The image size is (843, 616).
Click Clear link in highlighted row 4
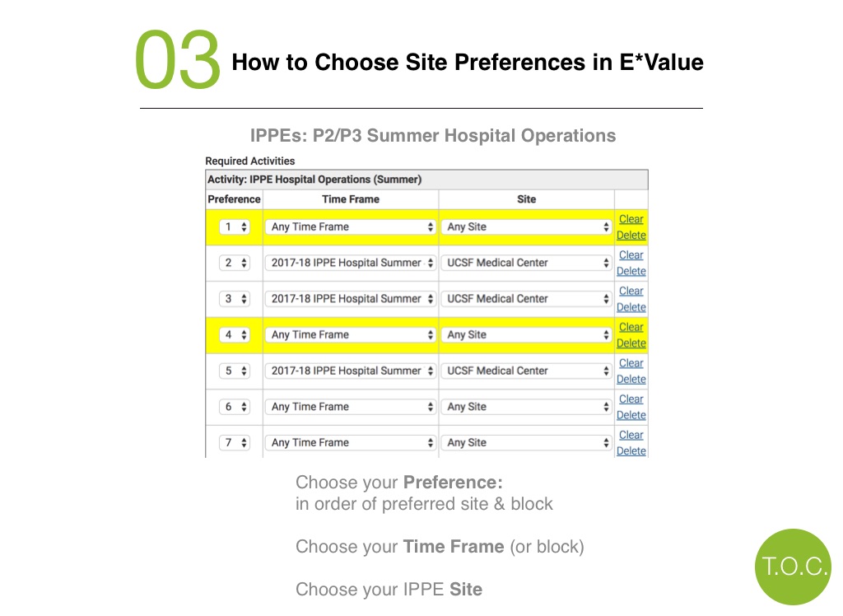coord(631,327)
